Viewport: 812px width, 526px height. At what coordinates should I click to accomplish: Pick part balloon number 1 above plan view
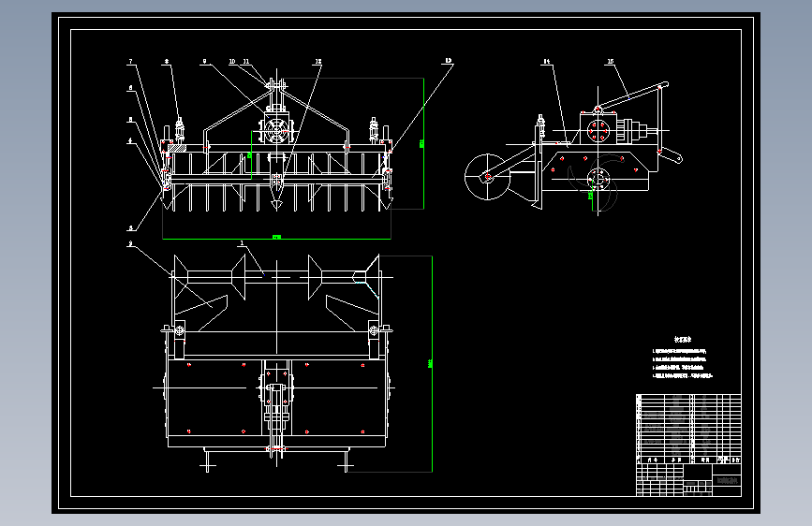point(242,242)
